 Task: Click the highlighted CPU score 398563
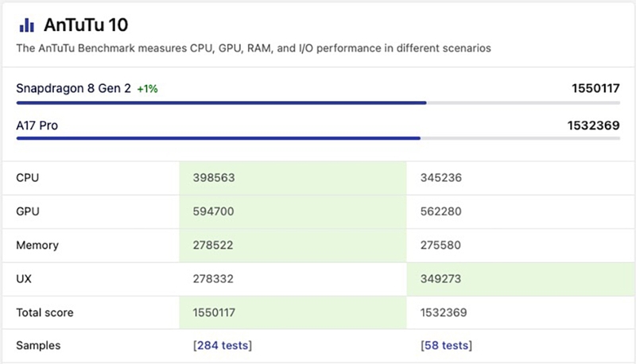point(214,178)
